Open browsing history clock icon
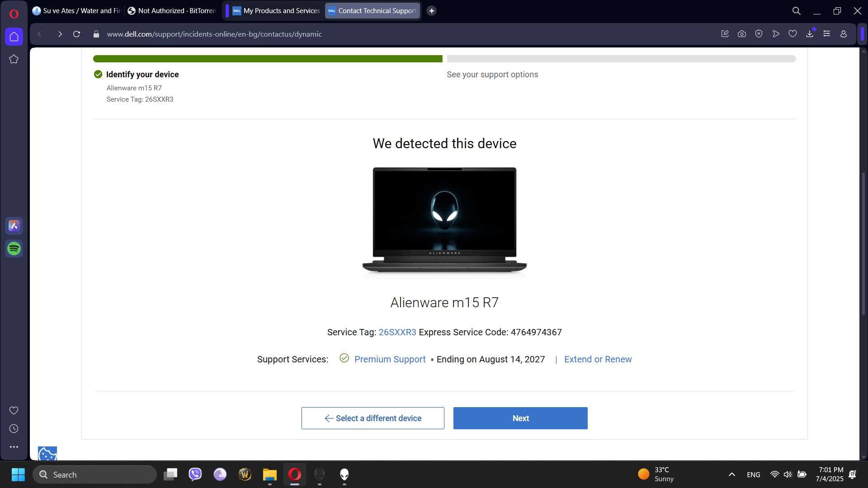 pyautogui.click(x=14, y=428)
